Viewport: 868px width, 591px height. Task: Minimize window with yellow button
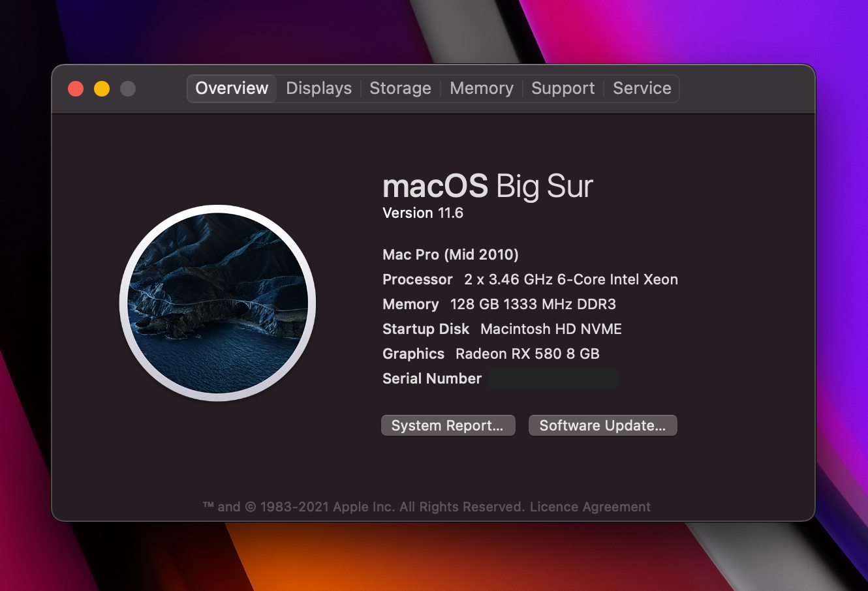click(102, 89)
